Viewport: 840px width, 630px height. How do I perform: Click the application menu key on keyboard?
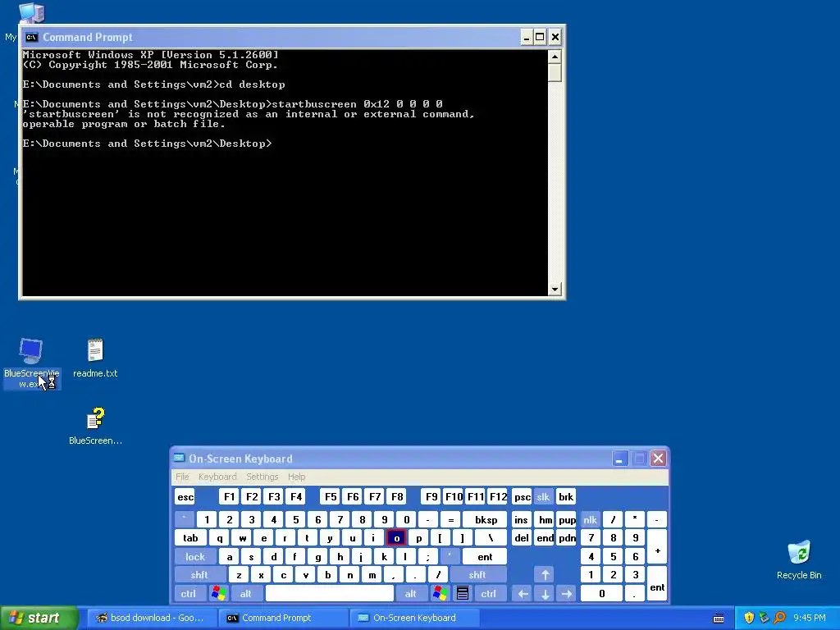click(x=463, y=594)
